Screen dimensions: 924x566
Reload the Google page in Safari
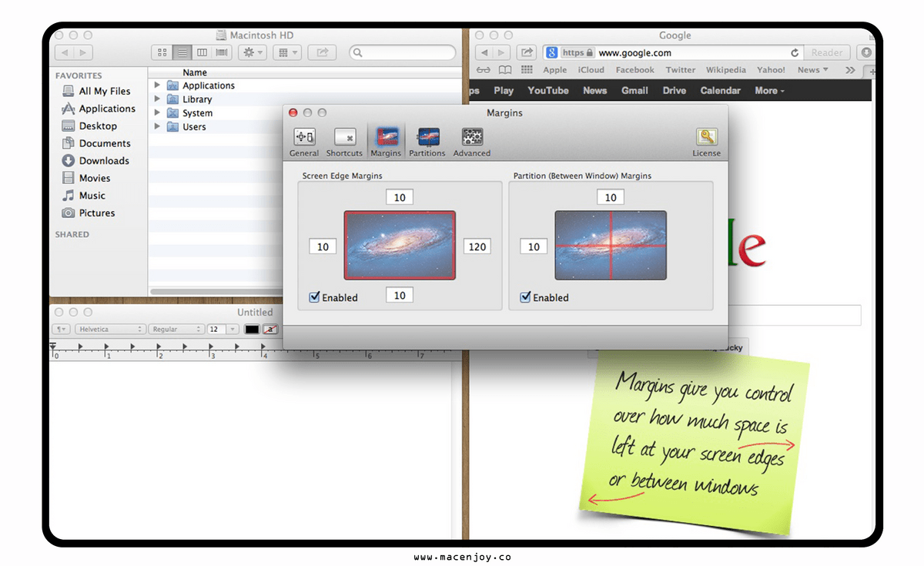[795, 53]
